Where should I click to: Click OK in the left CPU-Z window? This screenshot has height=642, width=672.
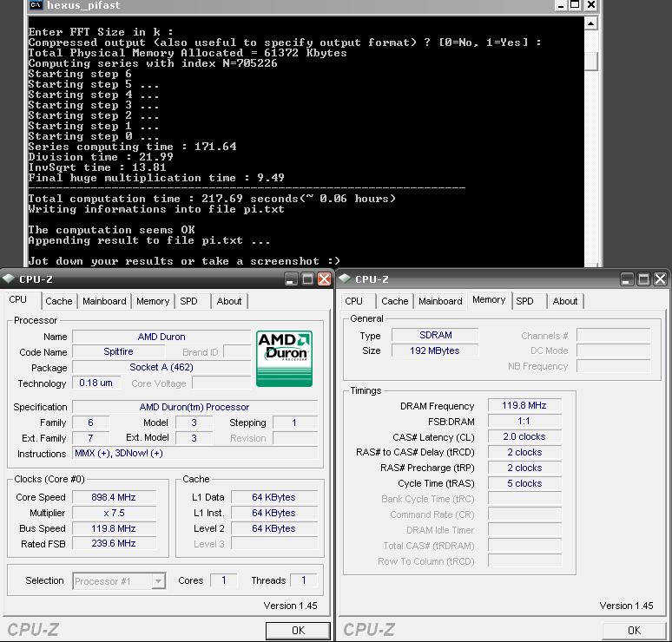coord(299,631)
